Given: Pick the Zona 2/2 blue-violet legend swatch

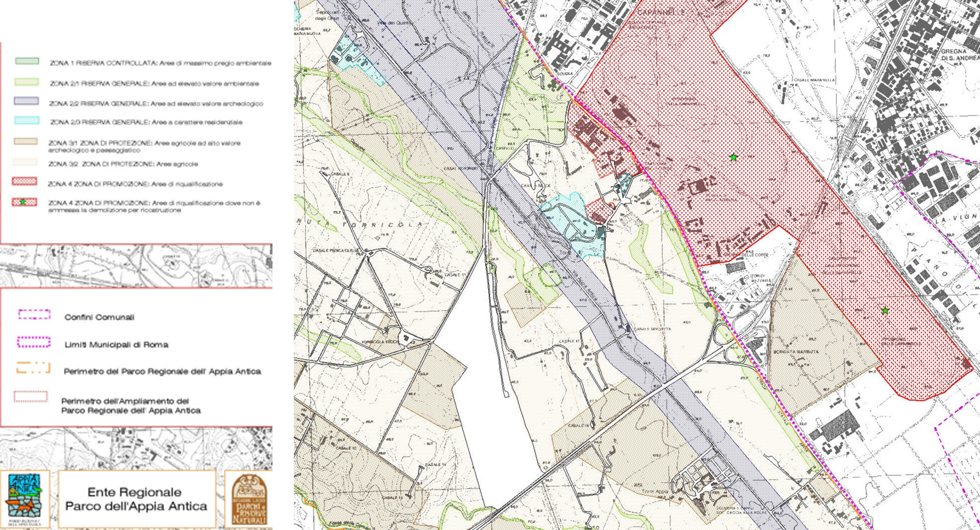Looking at the screenshot, I should coord(26,101).
